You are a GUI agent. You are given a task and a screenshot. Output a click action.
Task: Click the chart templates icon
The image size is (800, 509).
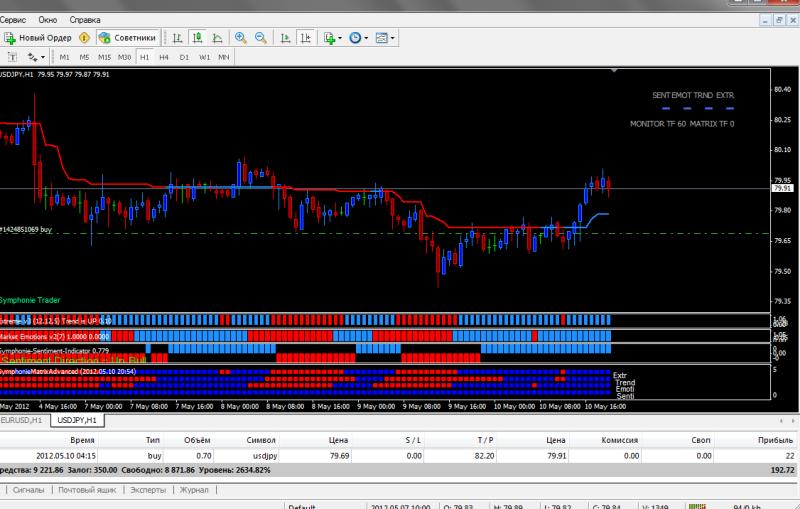tap(381, 38)
